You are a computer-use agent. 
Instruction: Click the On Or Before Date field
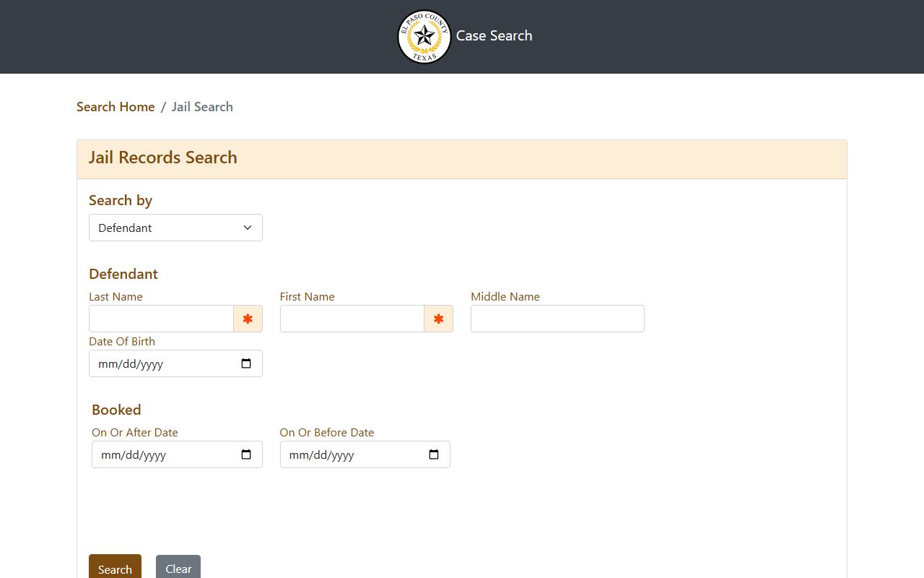tap(365, 454)
